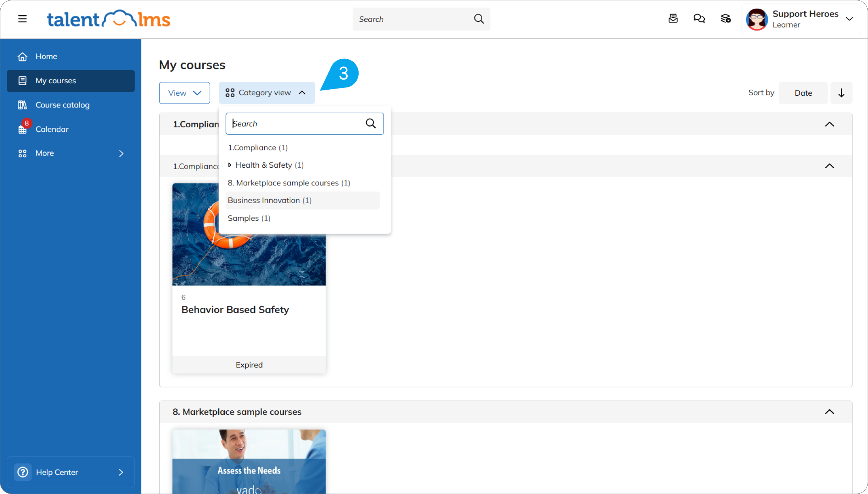Expand the View dropdown
The image size is (868, 494).
pyautogui.click(x=184, y=93)
